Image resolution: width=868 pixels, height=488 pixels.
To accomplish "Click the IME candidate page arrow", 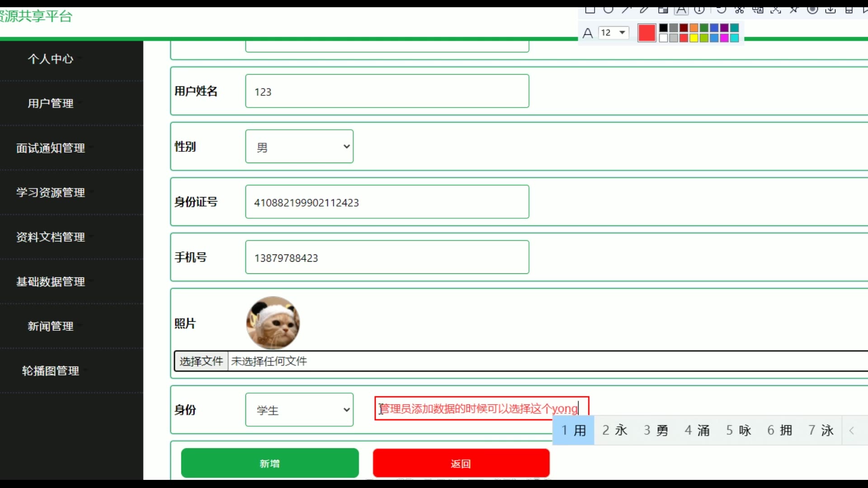I will [852, 431].
